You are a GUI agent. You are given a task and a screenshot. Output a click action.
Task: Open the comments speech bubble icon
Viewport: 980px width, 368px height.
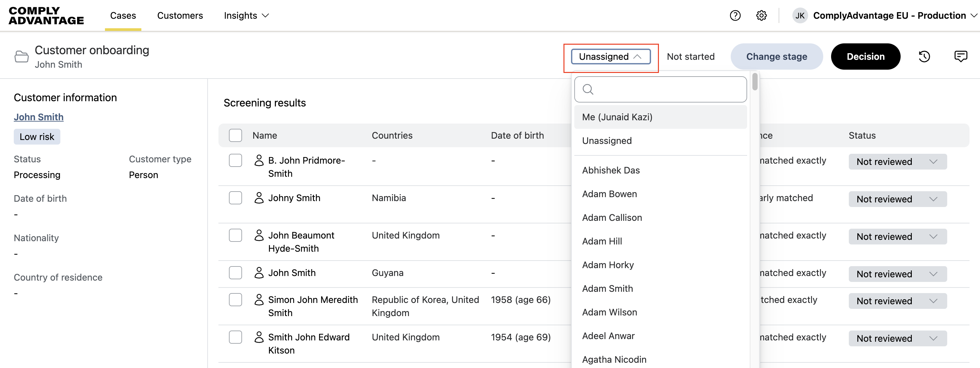961,57
